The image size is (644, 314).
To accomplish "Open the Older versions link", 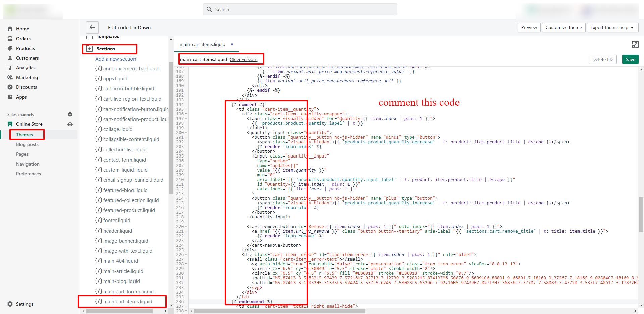I will pyautogui.click(x=244, y=60).
